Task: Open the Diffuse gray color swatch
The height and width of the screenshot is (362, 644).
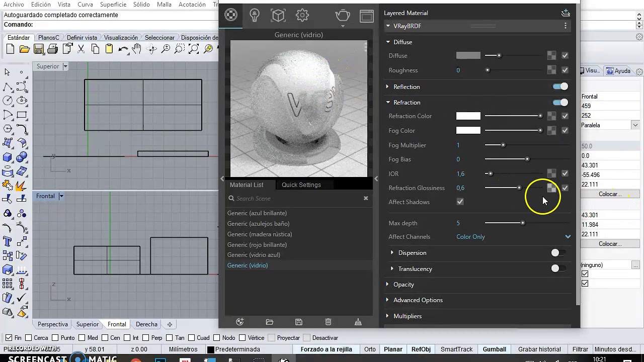Action: [468, 55]
